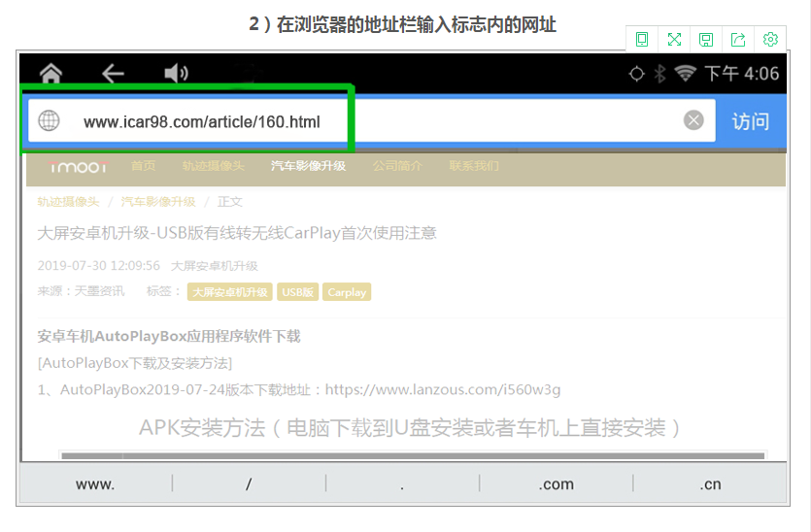Image resolution: width=811 pixels, height=532 pixels.
Task: Open the 汽车影像升级 menu item
Action: pyautogui.click(x=308, y=166)
